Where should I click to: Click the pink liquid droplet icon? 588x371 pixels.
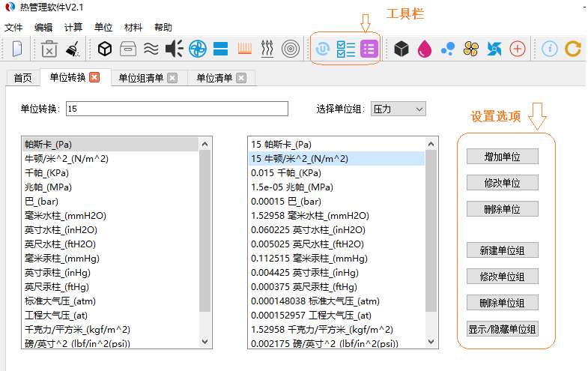click(x=425, y=49)
